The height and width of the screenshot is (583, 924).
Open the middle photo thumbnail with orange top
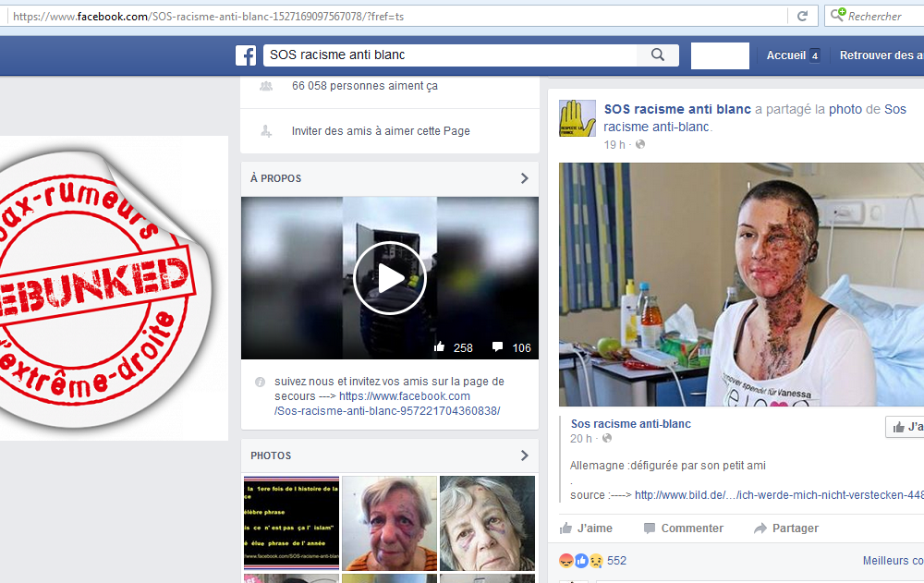pos(390,523)
